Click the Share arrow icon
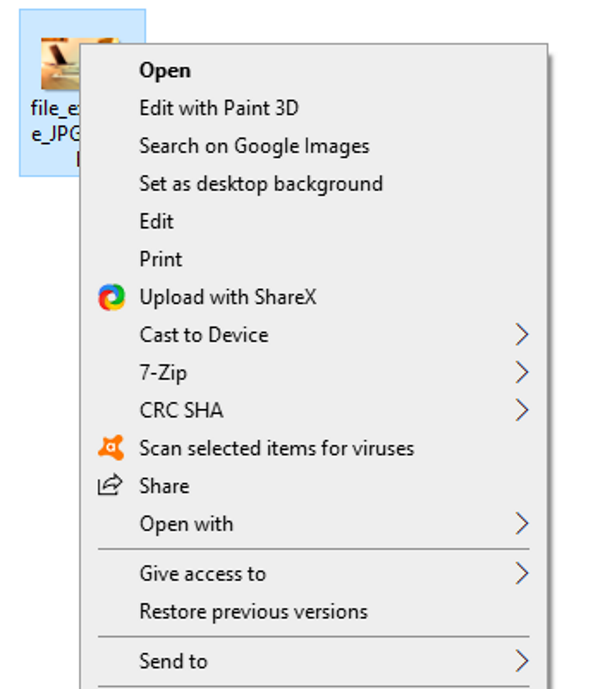 (x=109, y=486)
